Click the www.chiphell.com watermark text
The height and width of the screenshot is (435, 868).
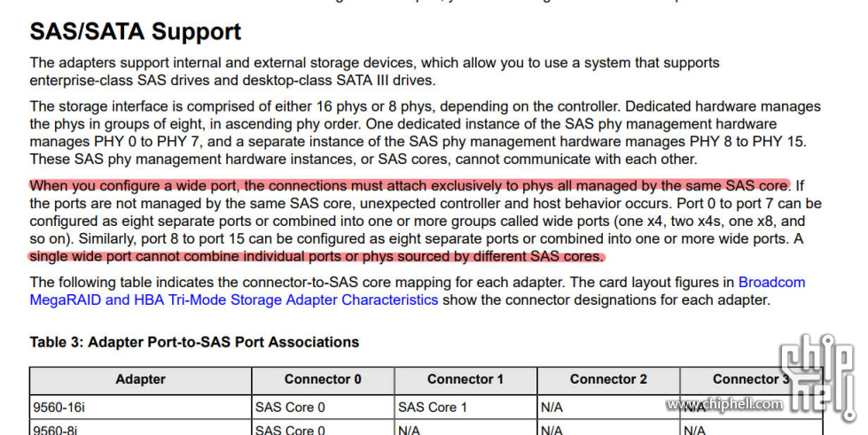(x=724, y=404)
